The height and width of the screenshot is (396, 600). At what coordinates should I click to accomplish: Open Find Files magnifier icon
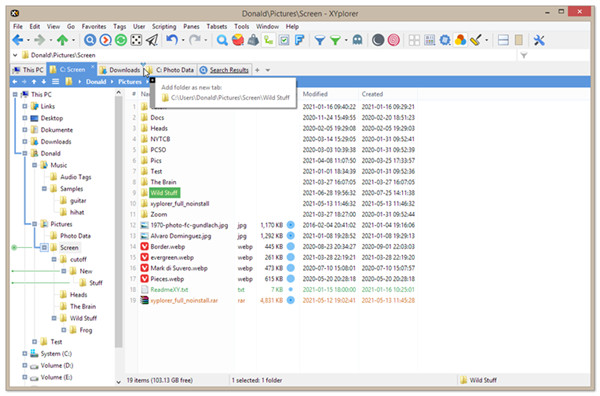coord(222,40)
